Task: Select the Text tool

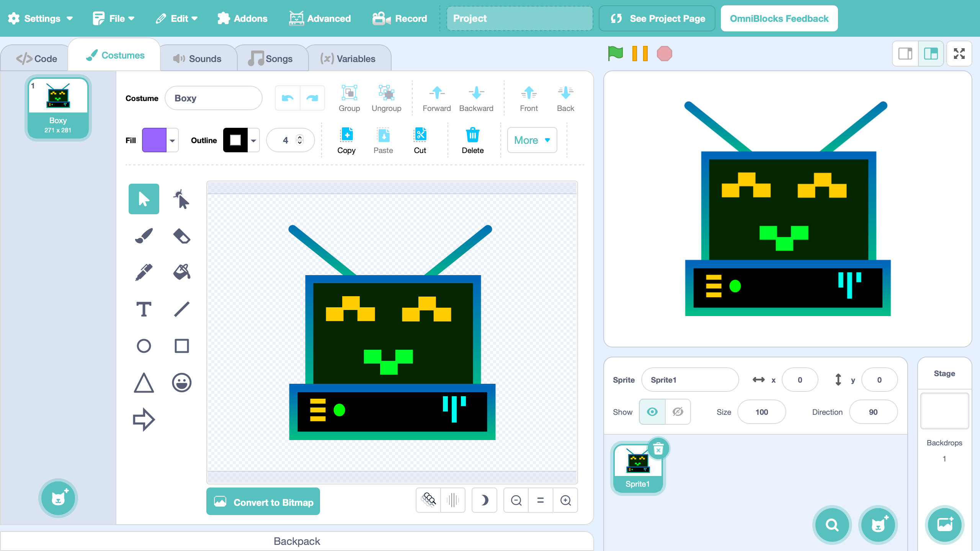Action: (x=144, y=309)
